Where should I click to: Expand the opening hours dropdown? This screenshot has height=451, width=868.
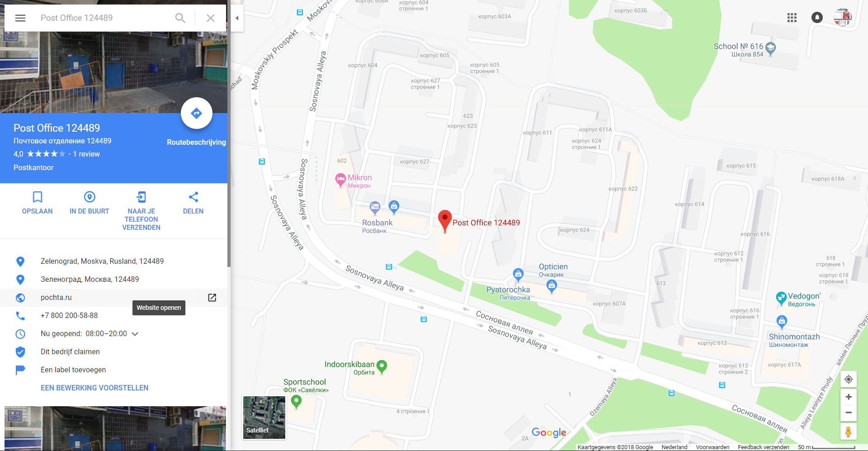135,334
